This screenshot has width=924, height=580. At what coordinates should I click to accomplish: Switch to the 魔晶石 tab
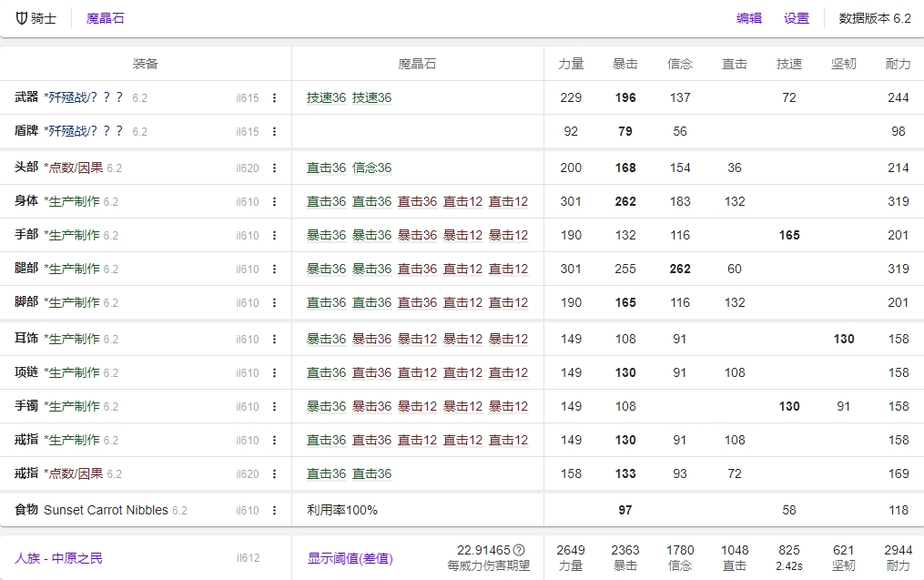tap(105, 17)
